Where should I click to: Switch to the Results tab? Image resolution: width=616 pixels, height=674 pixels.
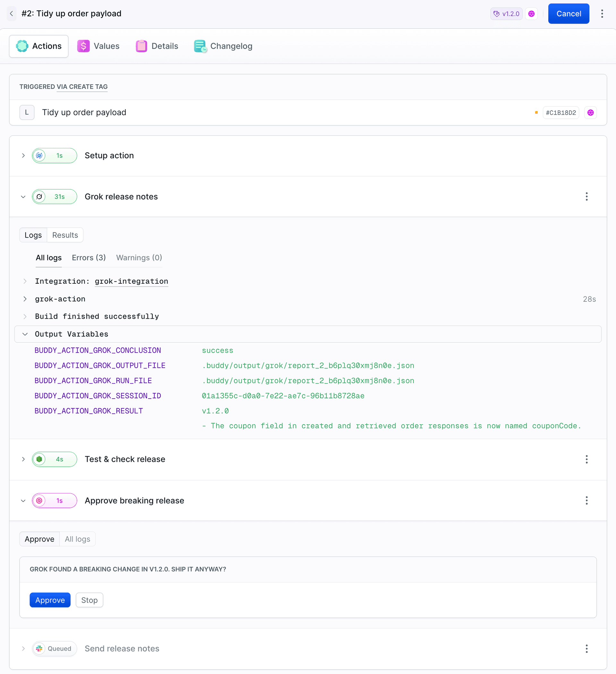[x=65, y=235]
